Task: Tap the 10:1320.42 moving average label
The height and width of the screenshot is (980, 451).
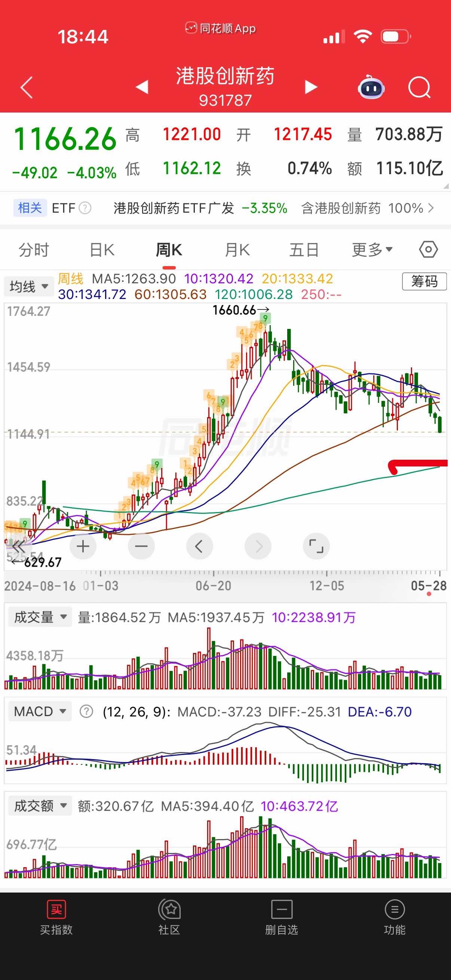Action: click(218, 279)
